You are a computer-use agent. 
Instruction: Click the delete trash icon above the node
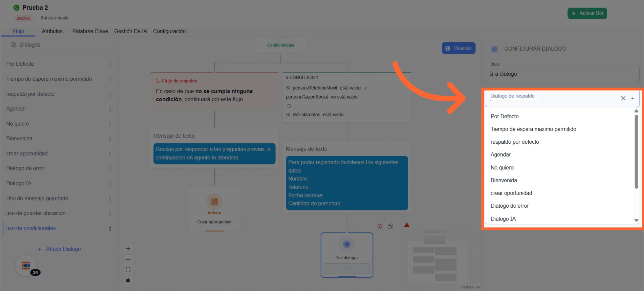click(x=379, y=226)
